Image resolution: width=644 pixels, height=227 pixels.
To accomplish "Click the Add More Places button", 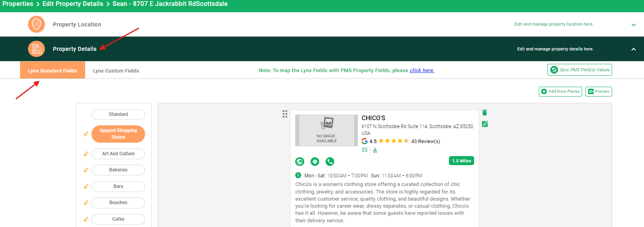I will click(x=560, y=91).
